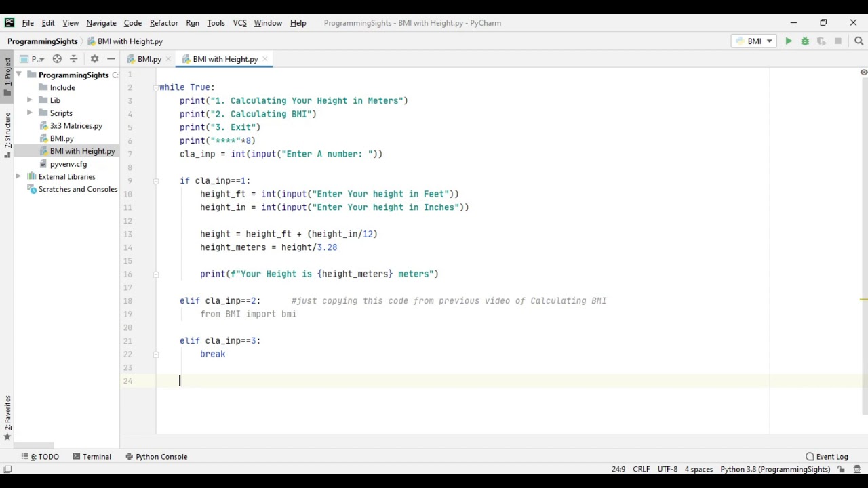Click the fold end marker at break line
This screenshot has width=868, height=488.
point(155,354)
